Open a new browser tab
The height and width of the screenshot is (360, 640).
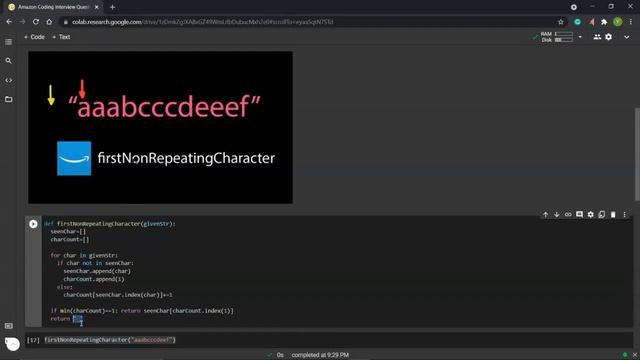point(112,7)
